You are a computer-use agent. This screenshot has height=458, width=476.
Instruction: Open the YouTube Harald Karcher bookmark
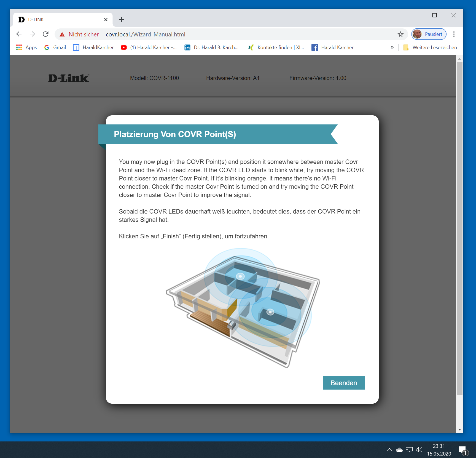coord(149,47)
